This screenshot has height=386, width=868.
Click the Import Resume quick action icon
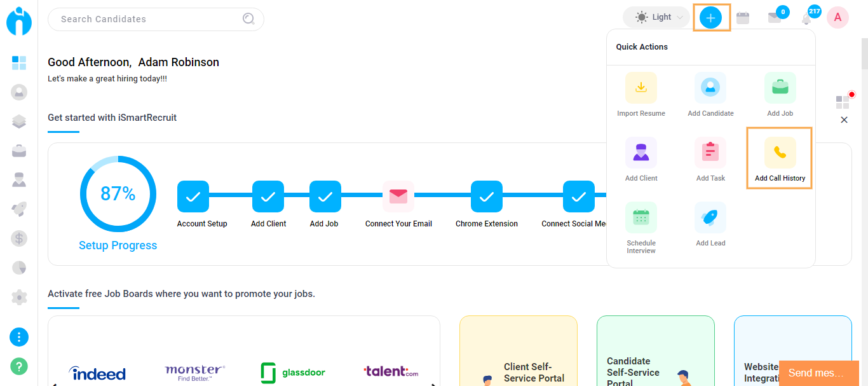[x=641, y=88]
